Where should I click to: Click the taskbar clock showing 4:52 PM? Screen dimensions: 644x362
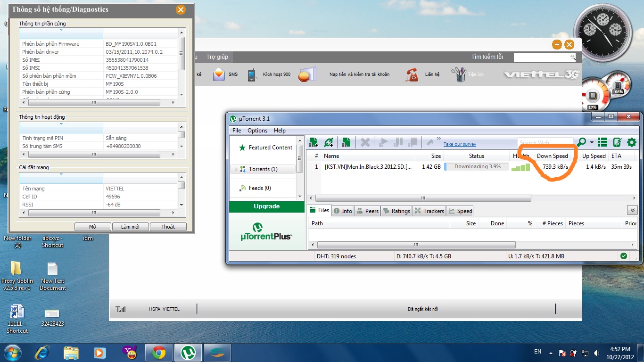click(619, 353)
